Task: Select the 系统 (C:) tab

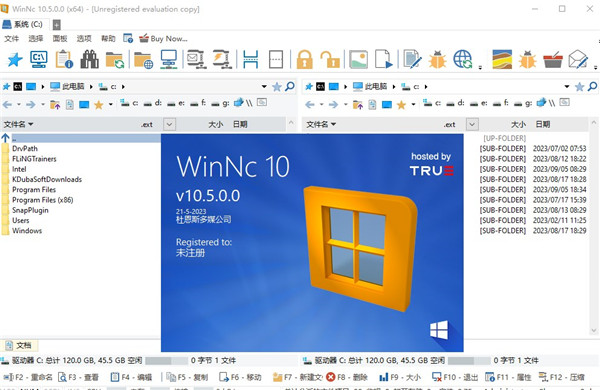Action: point(23,24)
